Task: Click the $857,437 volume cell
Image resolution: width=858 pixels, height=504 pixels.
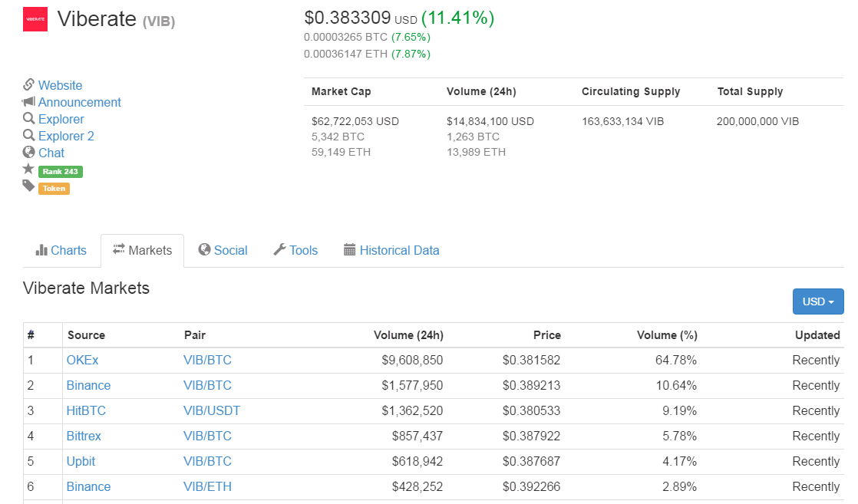Action: pos(417,436)
